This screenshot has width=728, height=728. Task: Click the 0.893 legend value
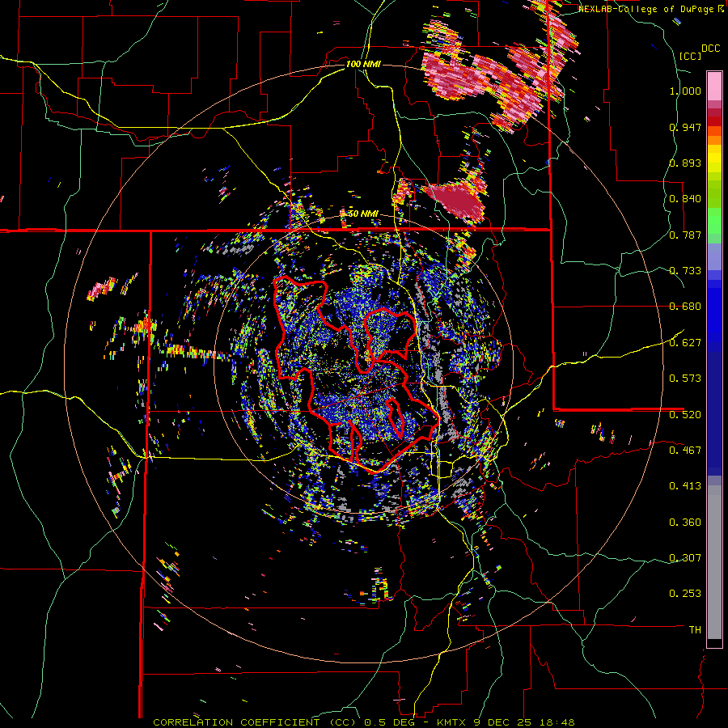[x=685, y=163]
